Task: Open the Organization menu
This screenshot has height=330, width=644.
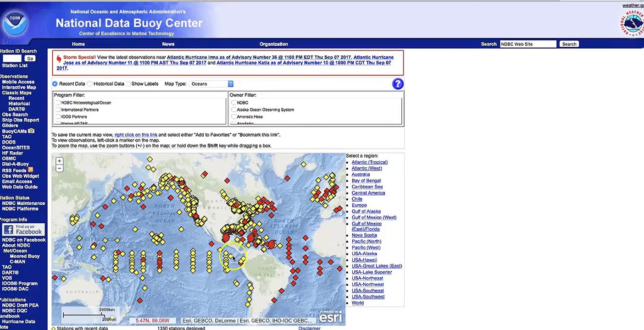Action: click(274, 44)
